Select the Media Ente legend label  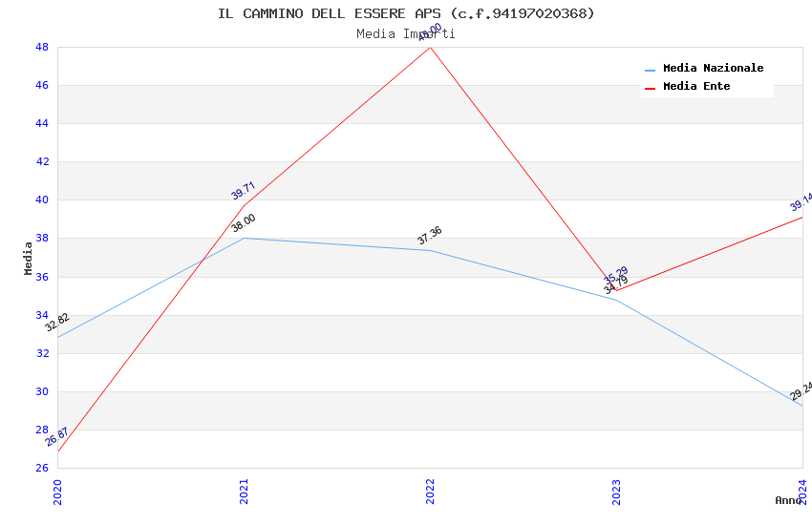click(696, 87)
